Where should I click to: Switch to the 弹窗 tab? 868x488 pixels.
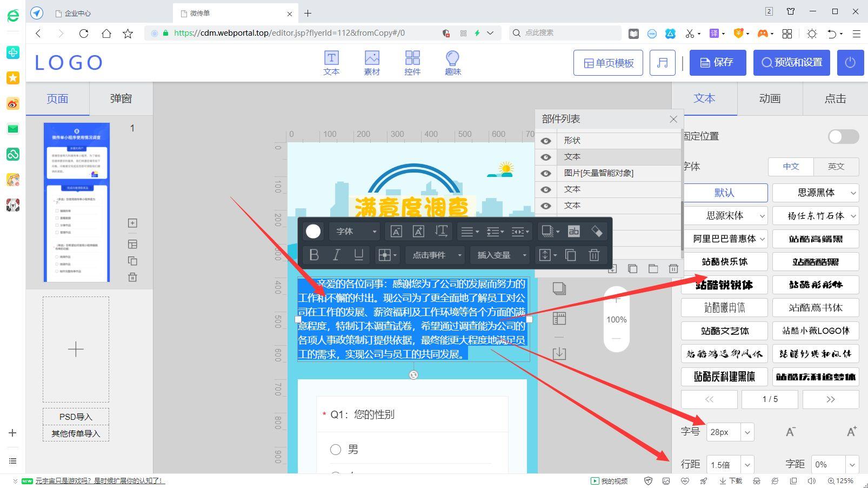pos(121,98)
